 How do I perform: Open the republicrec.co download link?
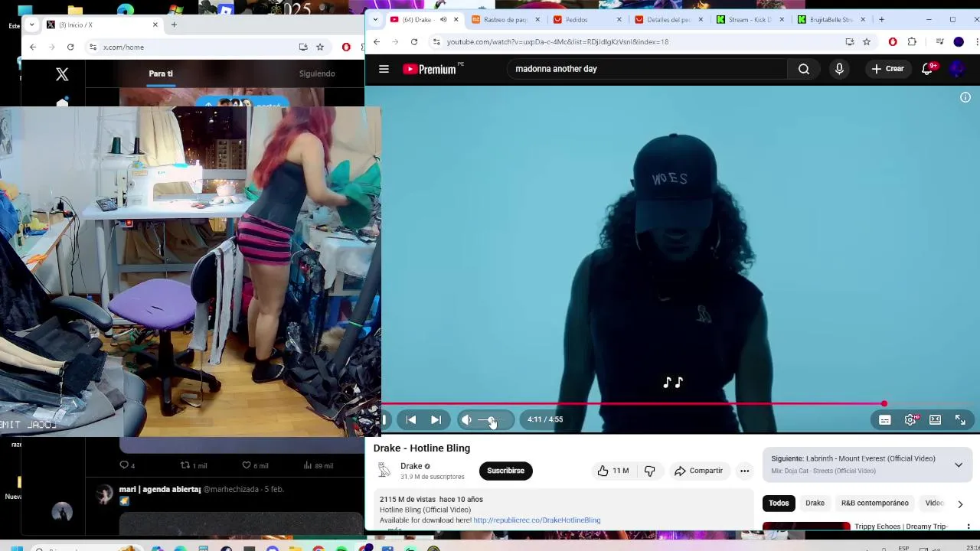coord(537,520)
